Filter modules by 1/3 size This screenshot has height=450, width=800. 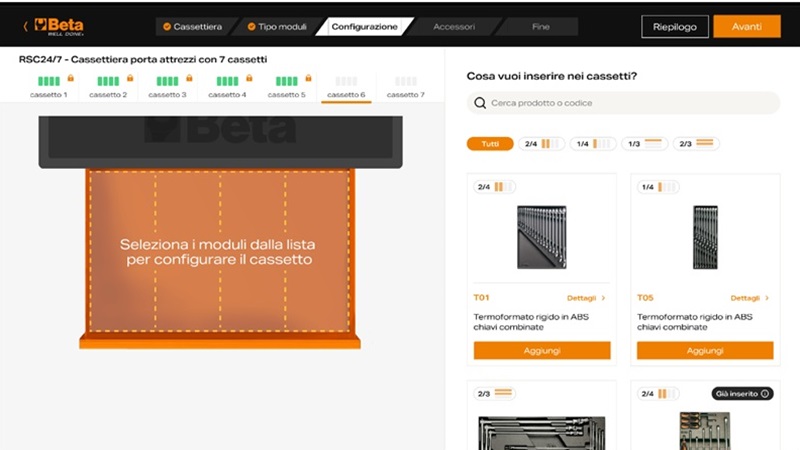[x=644, y=144]
